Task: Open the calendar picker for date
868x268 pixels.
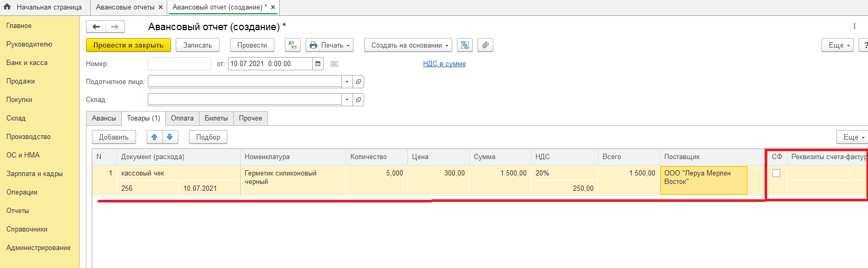Action: 318,64
